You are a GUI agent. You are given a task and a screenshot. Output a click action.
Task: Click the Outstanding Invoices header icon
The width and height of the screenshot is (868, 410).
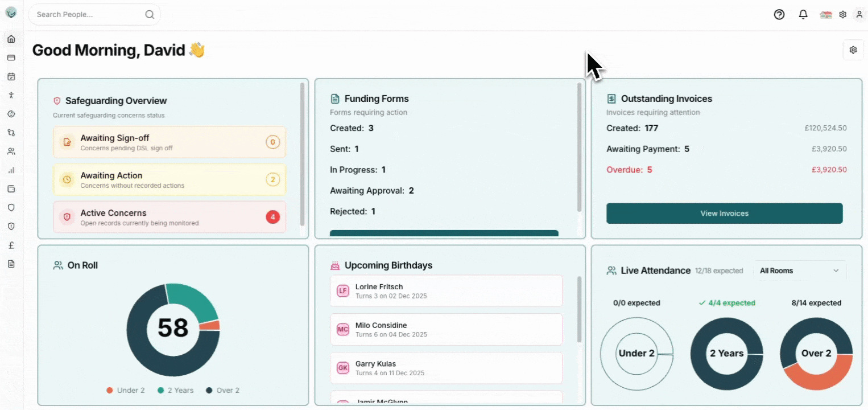tap(611, 99)
